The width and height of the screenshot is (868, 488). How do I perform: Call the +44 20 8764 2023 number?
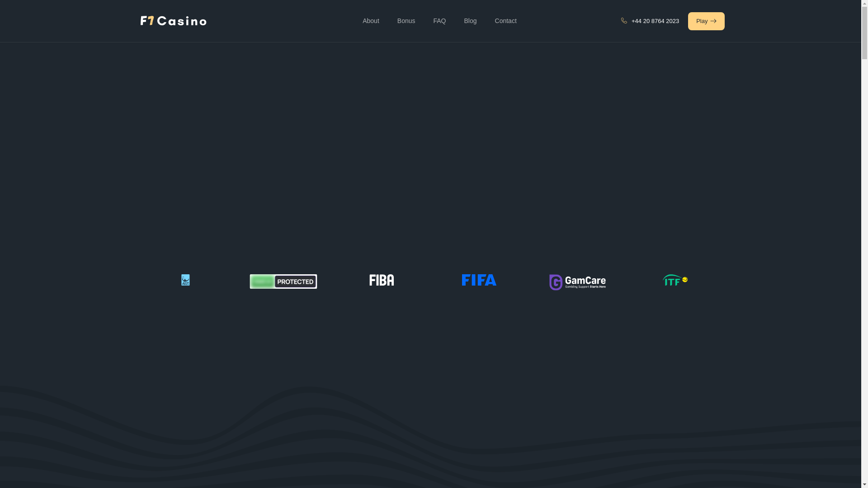(x=655, y=21)
